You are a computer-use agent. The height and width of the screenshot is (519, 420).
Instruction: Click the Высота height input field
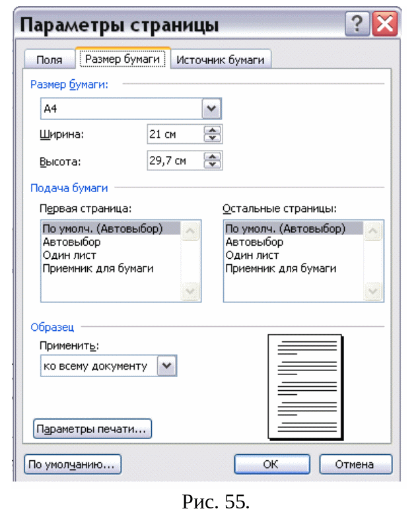coord(174,160)
